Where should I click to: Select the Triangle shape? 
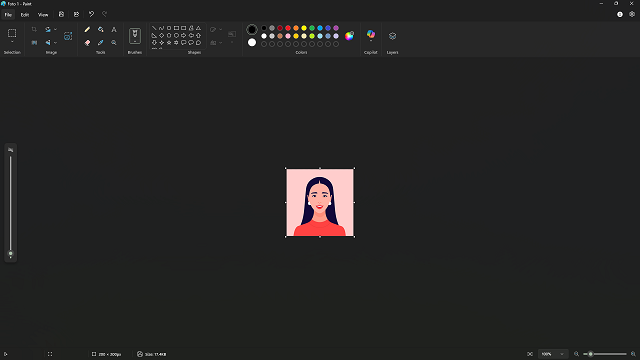tap(198, 28)
